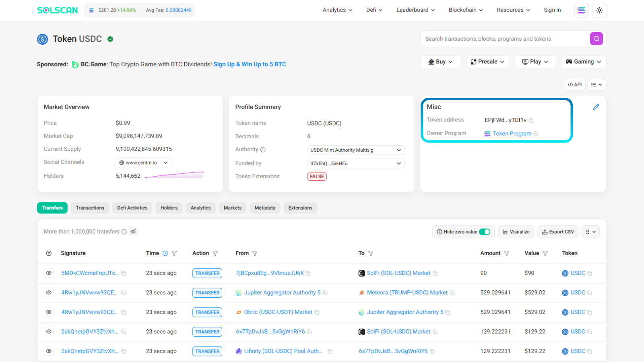The height and width of the screenshot is (362, 644).
Task: Toggle the light/dark theme sun icon
Action: click(x=599, y=10)
